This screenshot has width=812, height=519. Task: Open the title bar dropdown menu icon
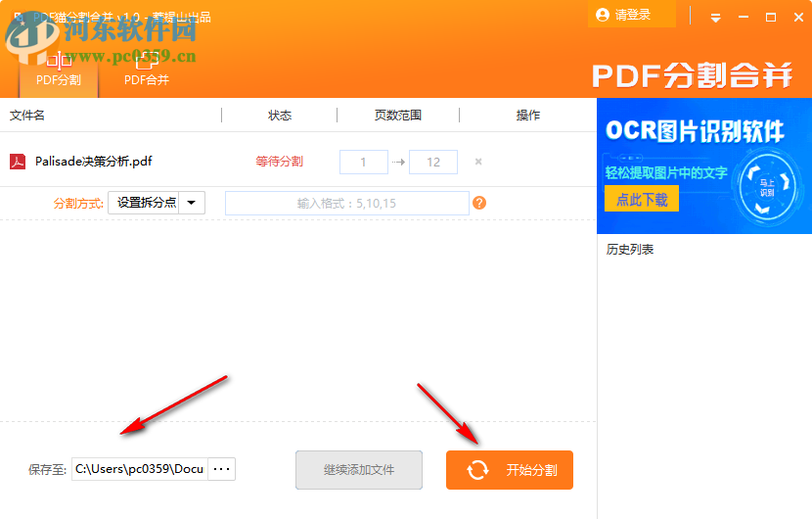716,19
